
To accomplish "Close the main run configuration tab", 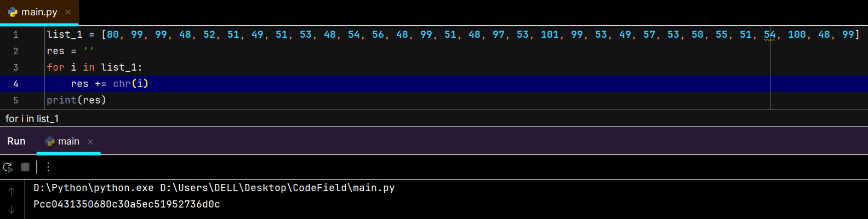I will [x=90, y=142].
